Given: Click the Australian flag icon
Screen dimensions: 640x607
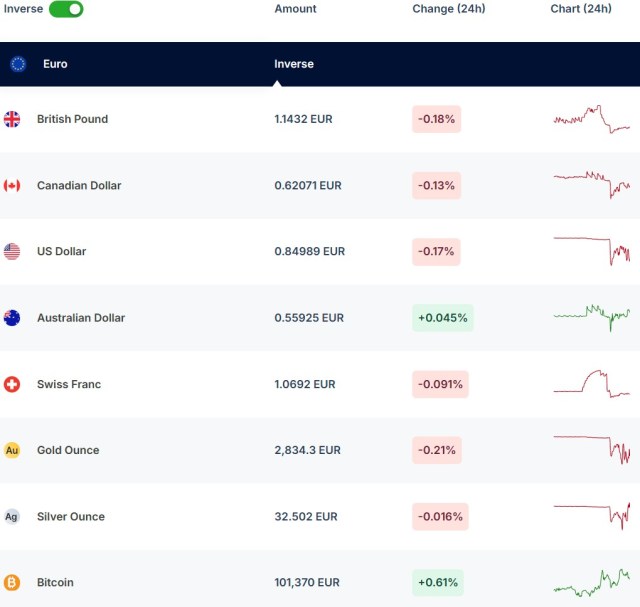Looking at the screenshot, I should click(12, 318).
